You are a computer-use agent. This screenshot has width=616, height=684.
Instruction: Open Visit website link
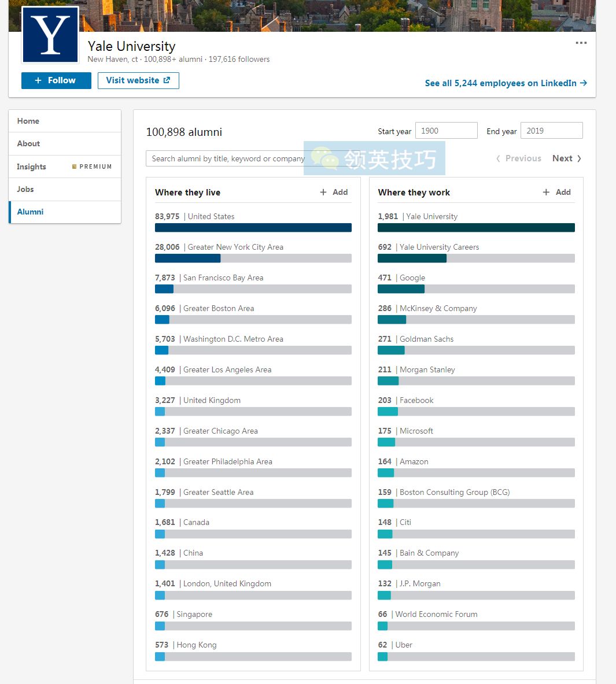(x=138, y=80)
